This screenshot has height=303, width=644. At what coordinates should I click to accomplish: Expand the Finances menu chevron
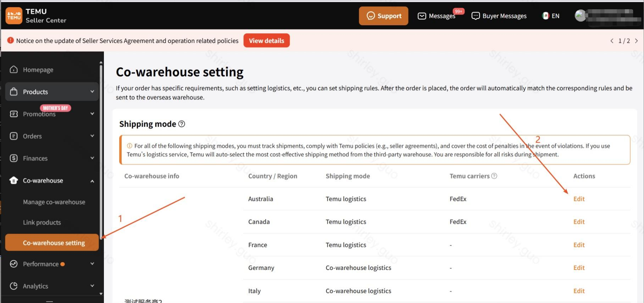click(92, 158)
